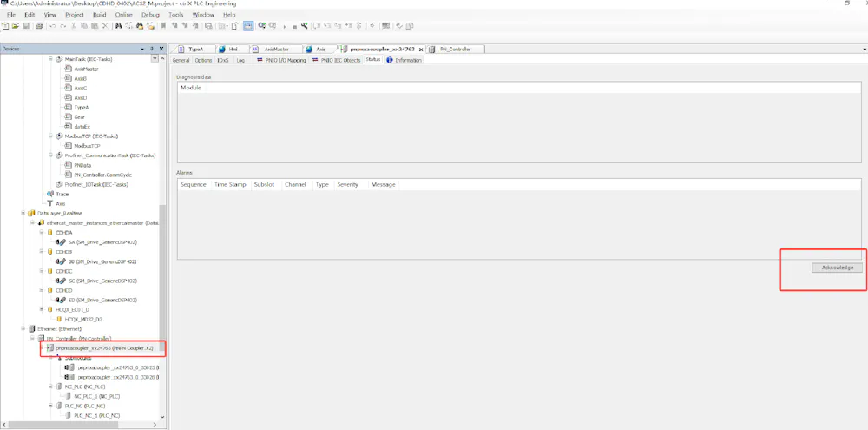Click the wrench tool toolbar icon
868x430 pixels.
click(305, 25)
